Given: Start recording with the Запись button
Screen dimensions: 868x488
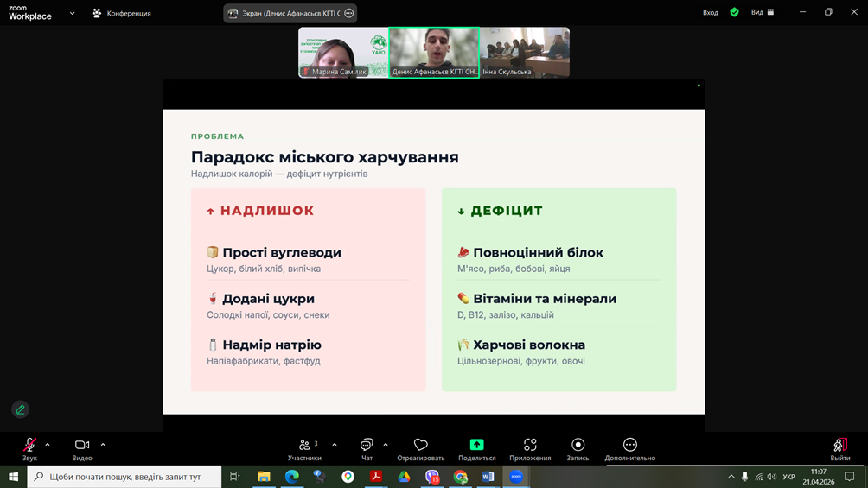Looking at the screenshot, I should (x=578, y=446).
